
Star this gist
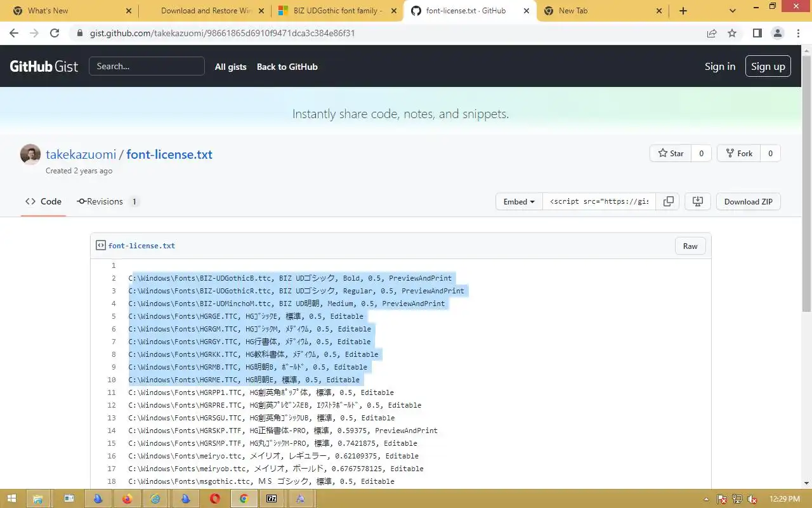671,153
